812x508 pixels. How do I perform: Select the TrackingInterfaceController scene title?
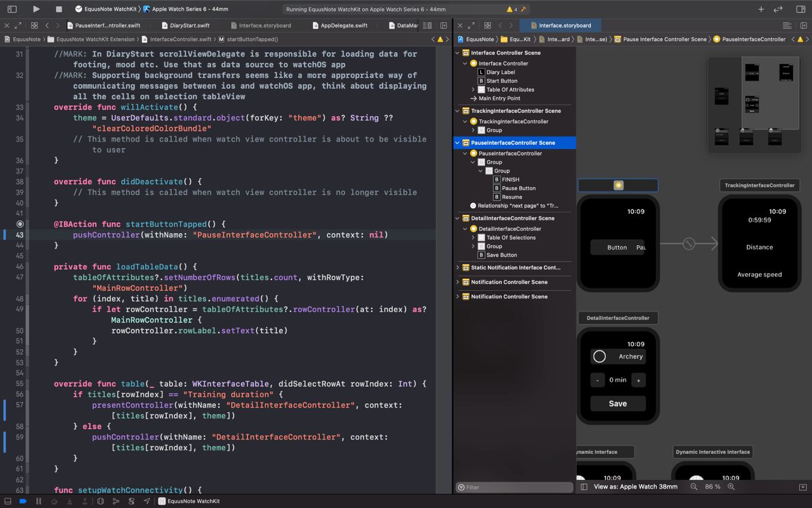point(759,185)
